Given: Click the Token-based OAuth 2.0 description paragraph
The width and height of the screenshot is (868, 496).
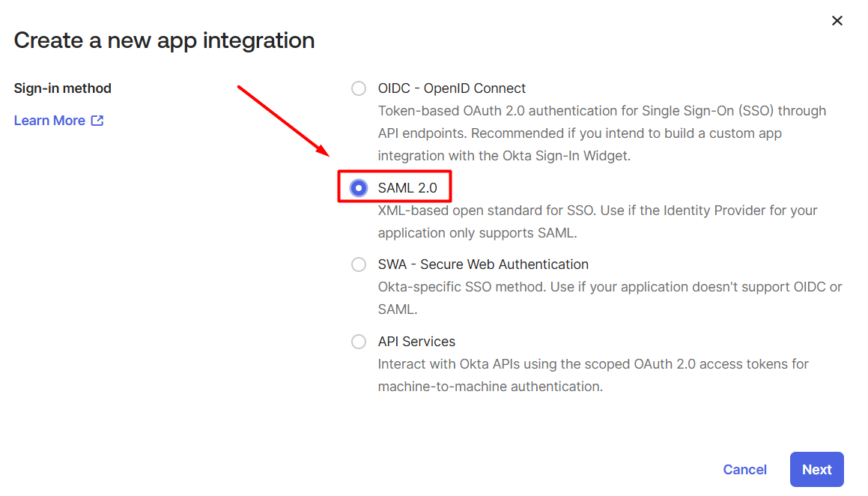Looking at the screenshot, I should coord(602,133).
